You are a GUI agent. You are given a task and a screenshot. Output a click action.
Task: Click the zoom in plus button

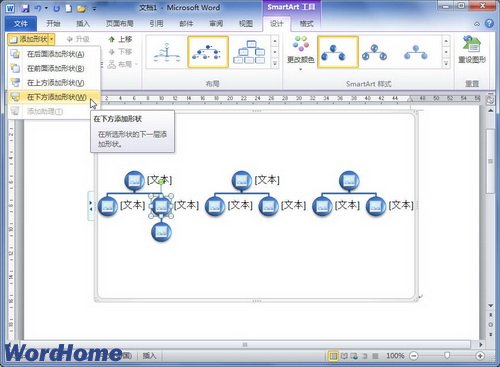coord(480,356)
